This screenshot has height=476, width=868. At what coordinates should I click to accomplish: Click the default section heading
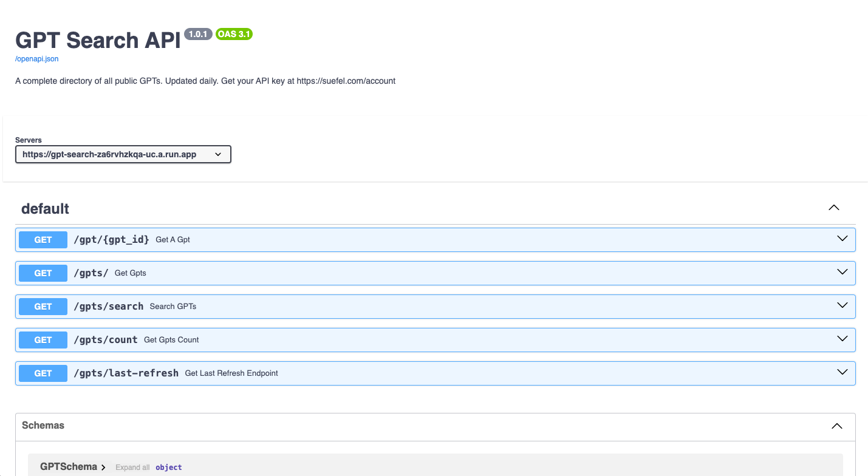point(45,209)
